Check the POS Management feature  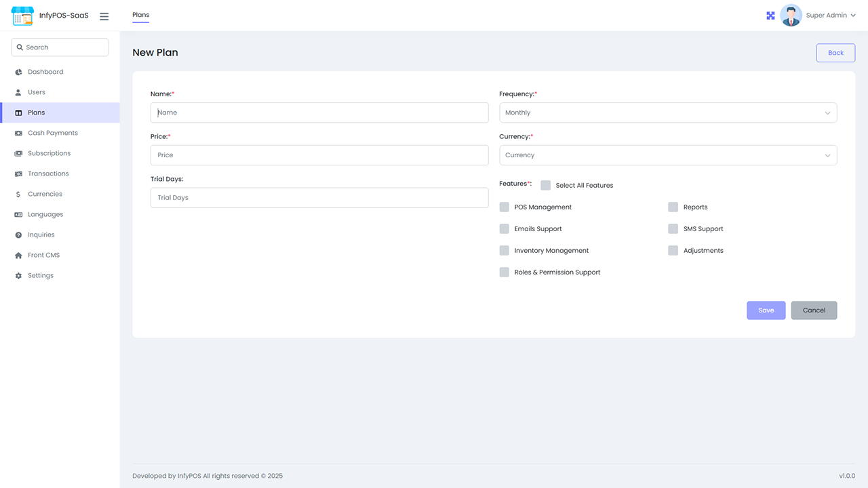tap(504, 207)
